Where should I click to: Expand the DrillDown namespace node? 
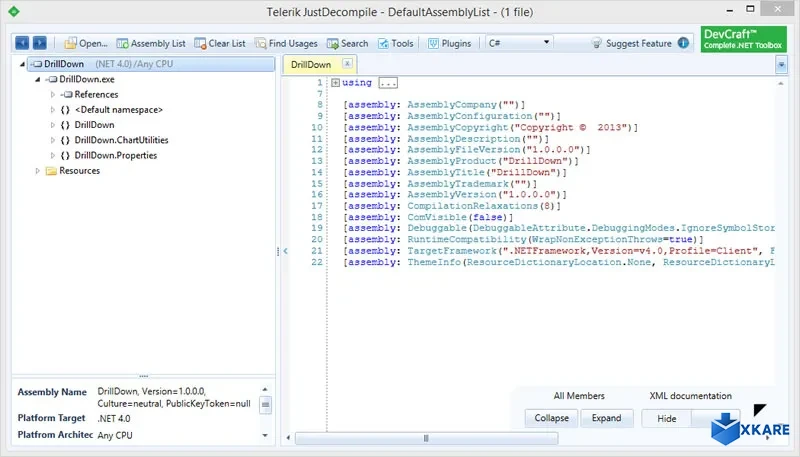(53, 125)
